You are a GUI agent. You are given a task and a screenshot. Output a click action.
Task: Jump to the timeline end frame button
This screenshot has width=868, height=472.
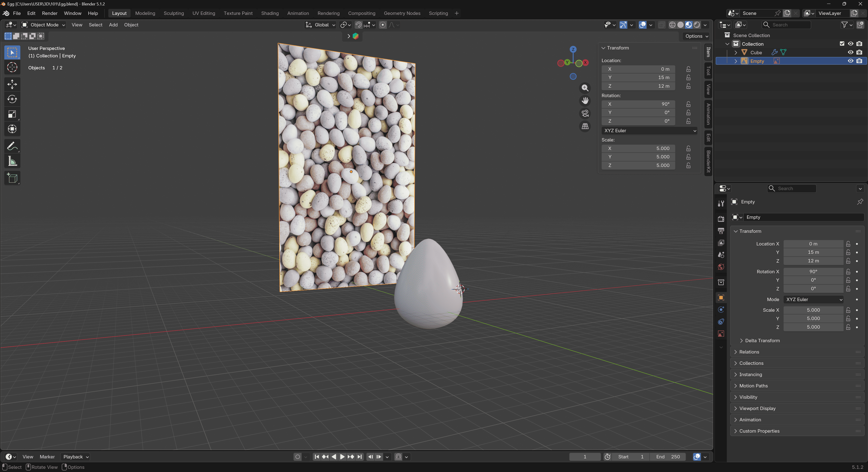coord(360,457)
